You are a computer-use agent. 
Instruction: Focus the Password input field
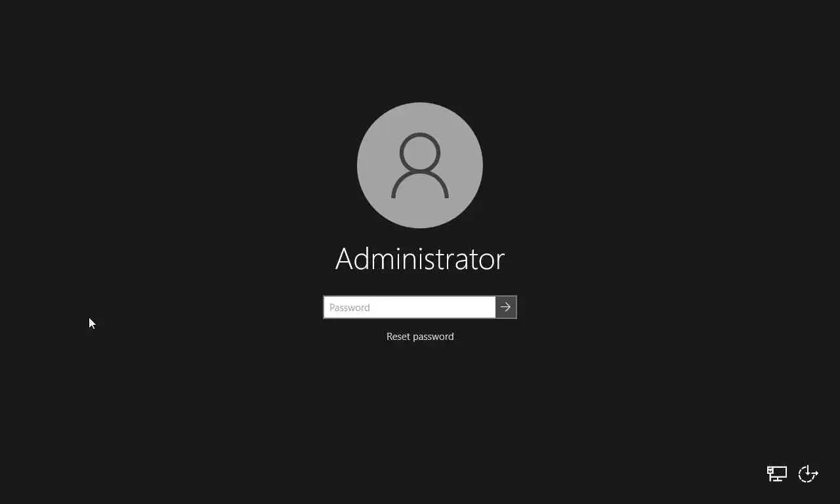[x=409, y=307]
